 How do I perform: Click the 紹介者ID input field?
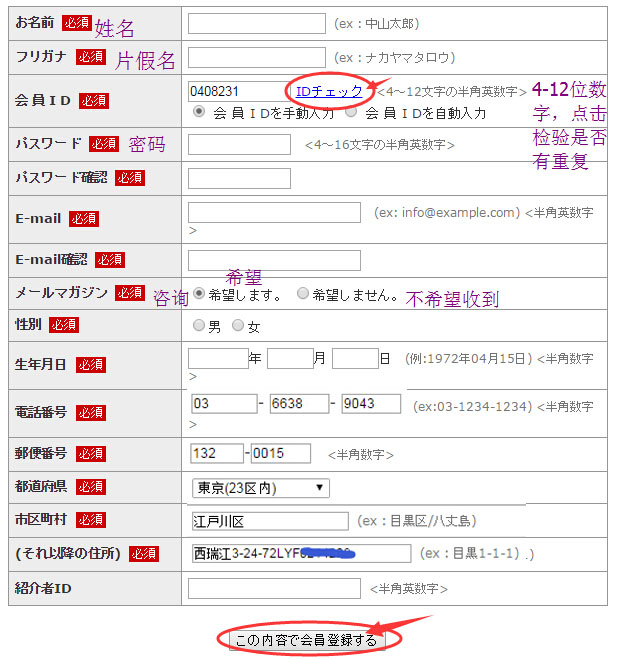(274, 588)
